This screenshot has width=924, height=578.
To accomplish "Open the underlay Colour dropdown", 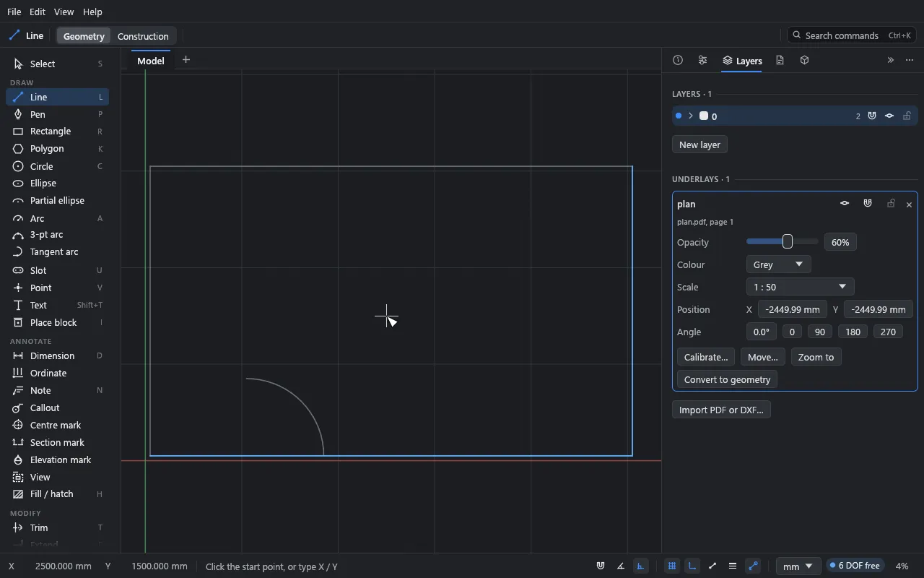I will (x=778, y=264).
